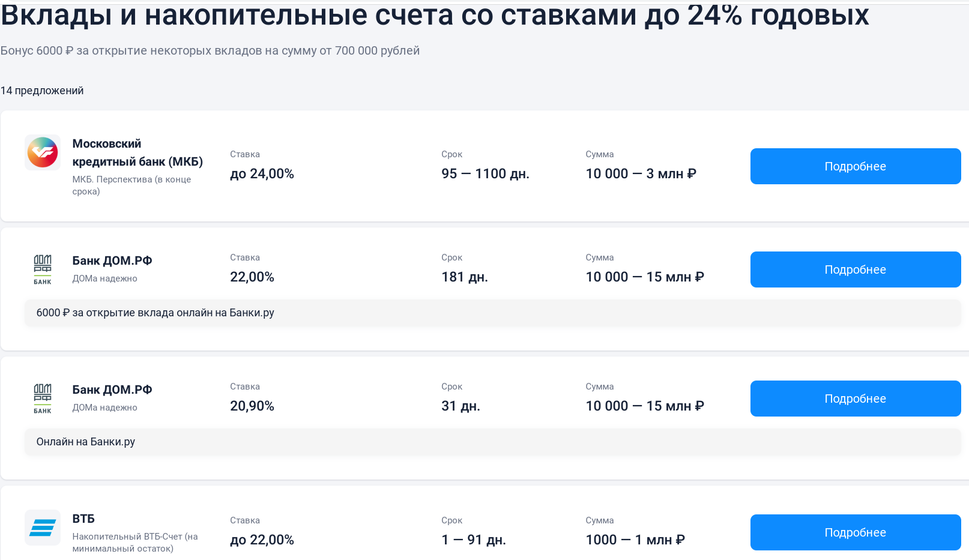Click the Накопительный ВТБ-Счет product name
This screenshot has height=560, width=969.
[134, 542]
